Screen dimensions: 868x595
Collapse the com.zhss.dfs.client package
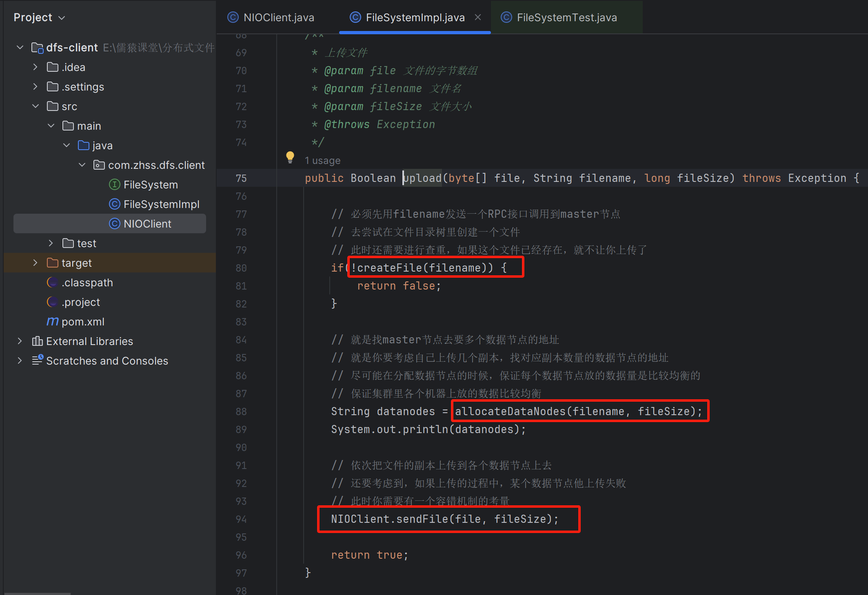(x=82, y=165)
